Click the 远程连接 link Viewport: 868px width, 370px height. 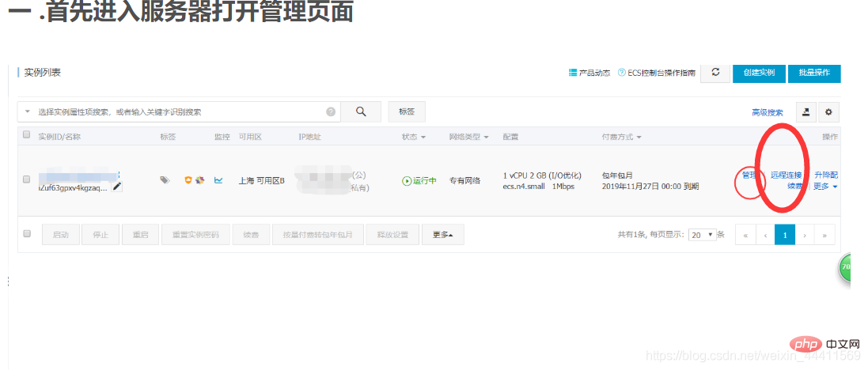[x=786, y=175]
